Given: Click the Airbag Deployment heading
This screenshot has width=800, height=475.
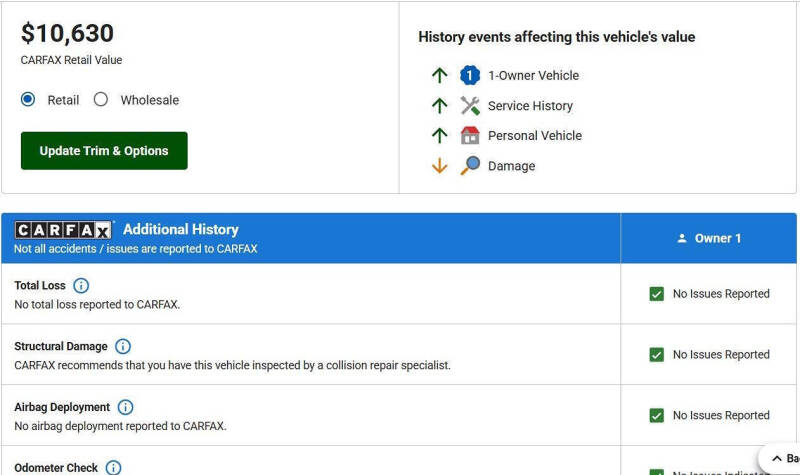Looking at the screenshot, I should [62, 407].
